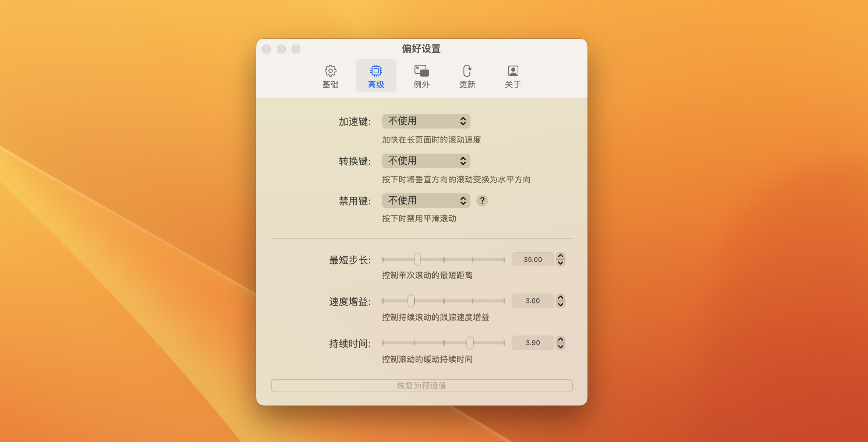Decrease 速度增益 value with down stepper arrow
The width and height of the screenshot is (868, 442).
click(560, 305)
